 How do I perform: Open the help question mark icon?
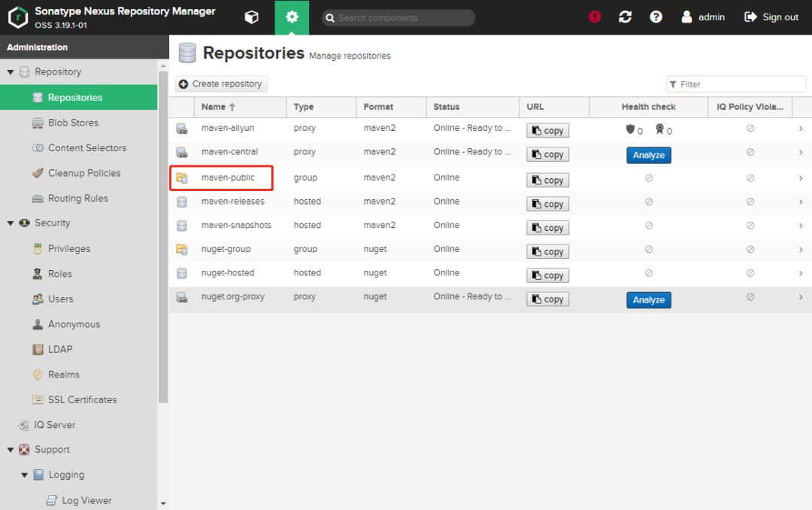coord(656,17)
